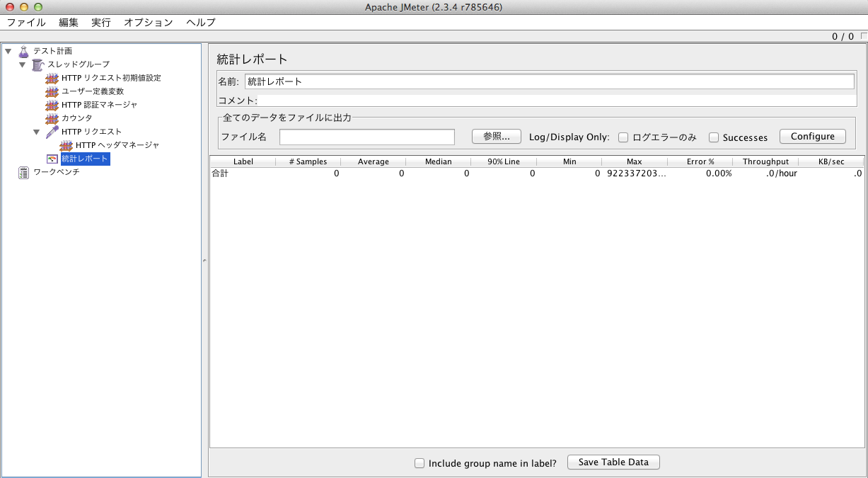Click the カウンタ element icon
This screenshot has width=868, height=478.
(52, 118)
